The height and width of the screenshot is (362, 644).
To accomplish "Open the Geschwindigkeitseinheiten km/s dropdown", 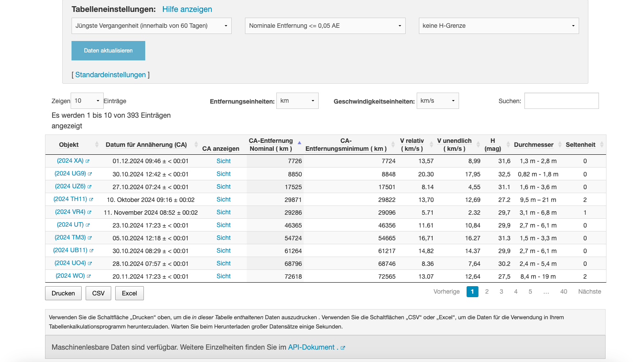I will (x=438, y=101).
